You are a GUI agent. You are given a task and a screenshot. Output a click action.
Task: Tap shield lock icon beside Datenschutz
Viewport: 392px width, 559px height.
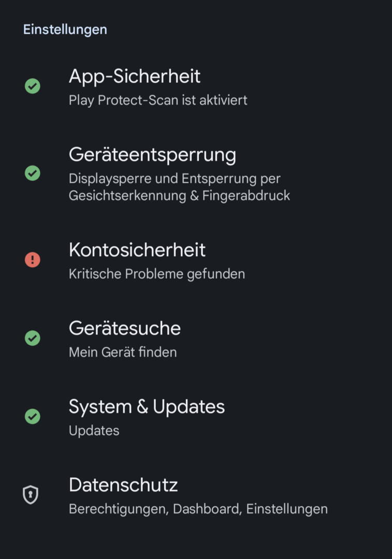(x=31, y=495)
